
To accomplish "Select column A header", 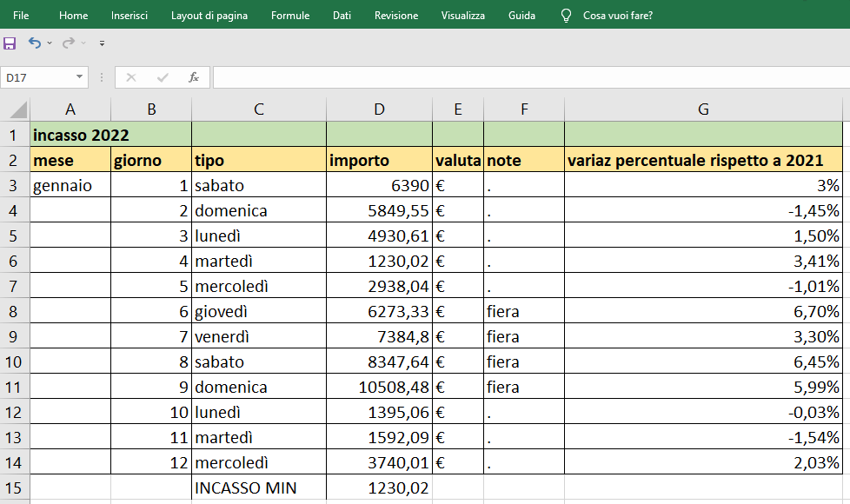I will click(70, 109).
